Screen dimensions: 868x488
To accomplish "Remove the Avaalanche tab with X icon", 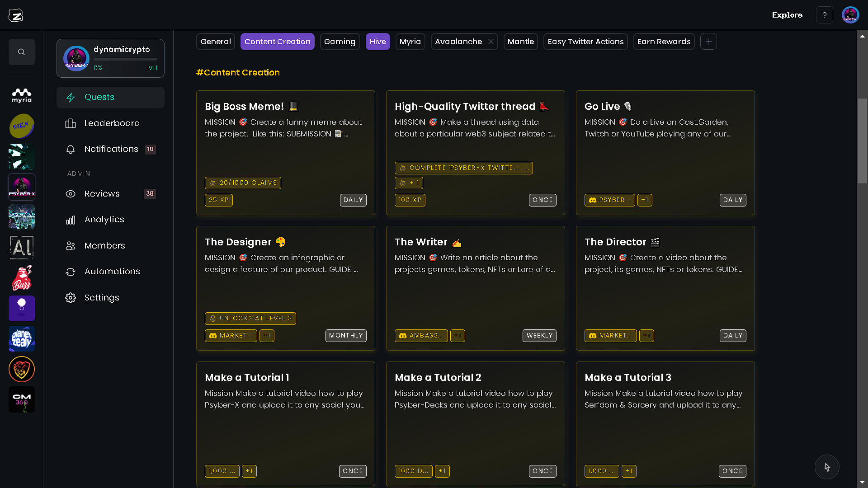I will [x=491, y=42].
